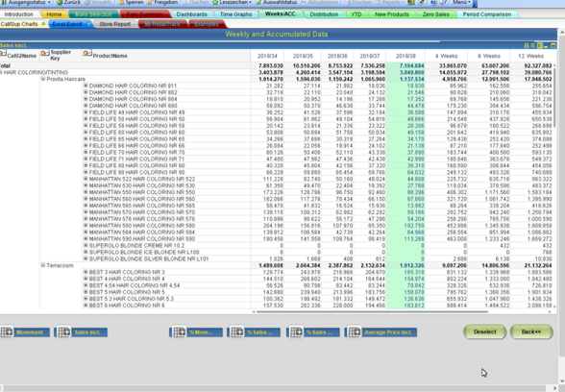
Task: Switch to the Dashboards tab
Action: 192,14
